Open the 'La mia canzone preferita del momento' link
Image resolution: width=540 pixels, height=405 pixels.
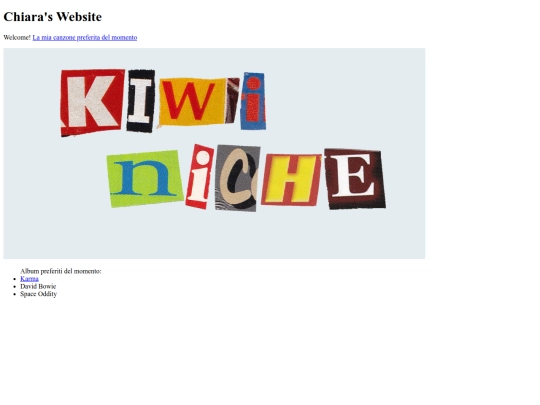click(85, 38)
